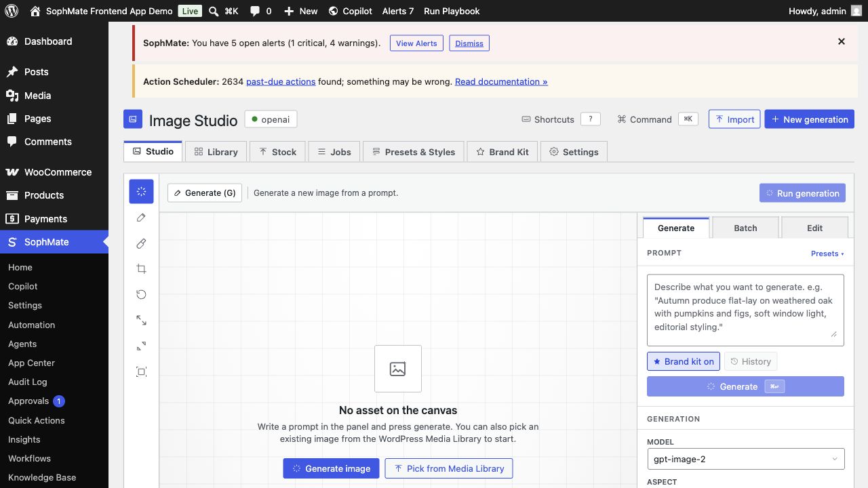
Task: Open the Presets dropdown
Action: pos(827,253)
